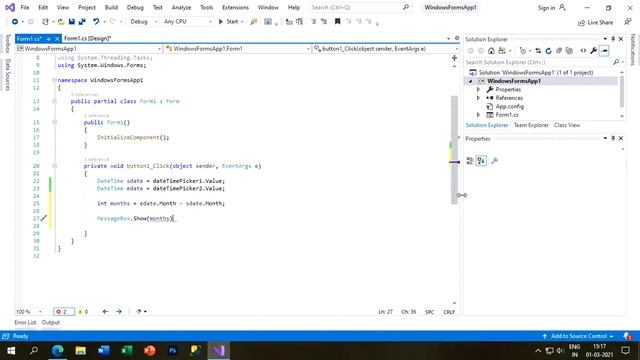Click Property Pages wrench in Properties panel

pyautogui.click(x=494, y=161)
